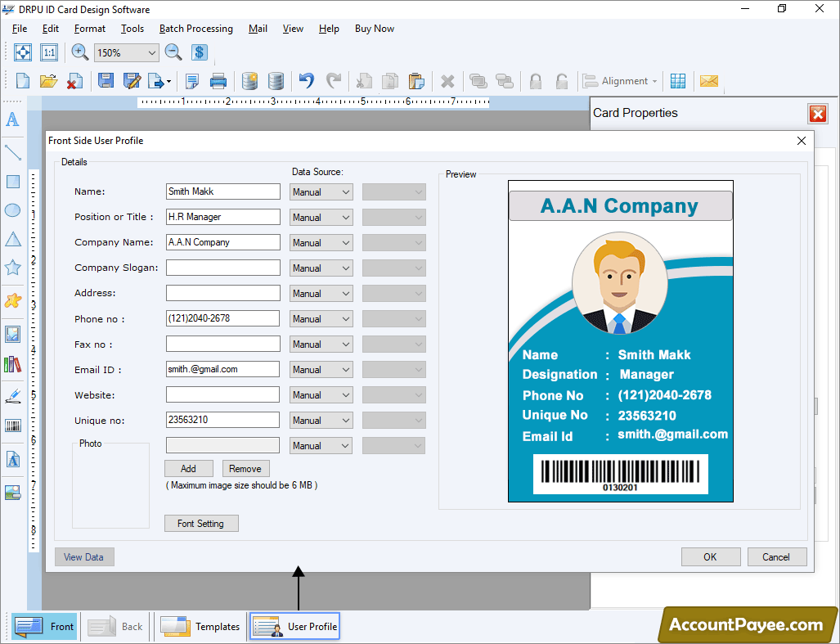Click the fit-to-window zoom icon

click(x=23, y=52)
